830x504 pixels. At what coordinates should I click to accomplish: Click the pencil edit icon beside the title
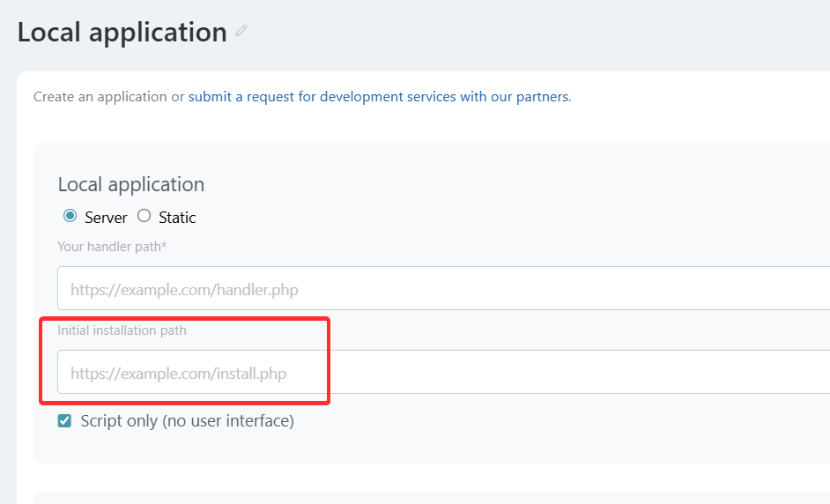[x=241, y=32]
